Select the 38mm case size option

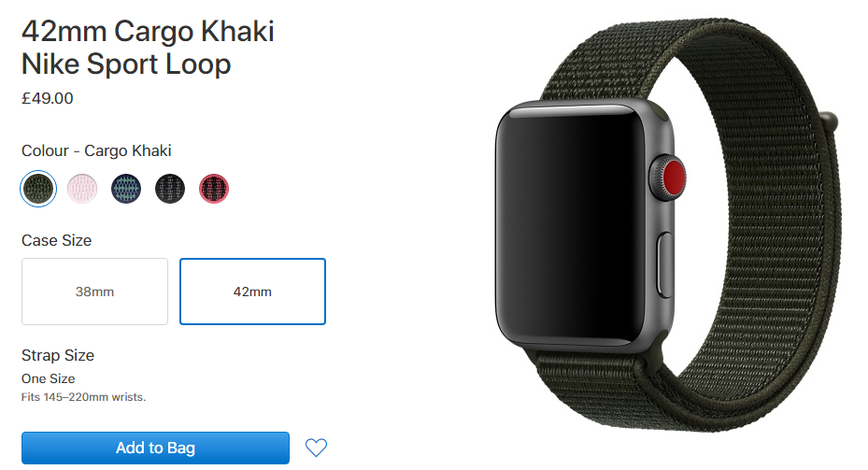coord(94,292)
